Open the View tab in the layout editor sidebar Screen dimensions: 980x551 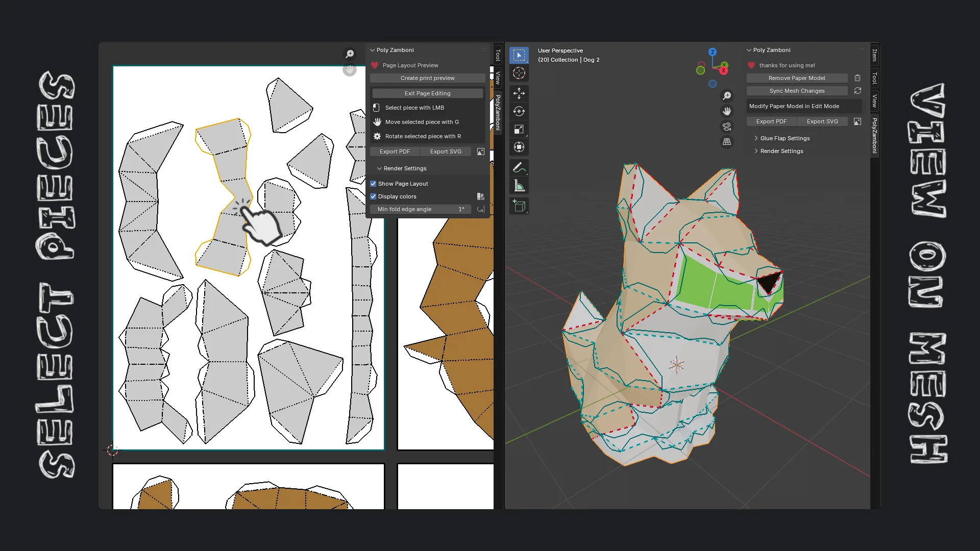click(498, 78)
